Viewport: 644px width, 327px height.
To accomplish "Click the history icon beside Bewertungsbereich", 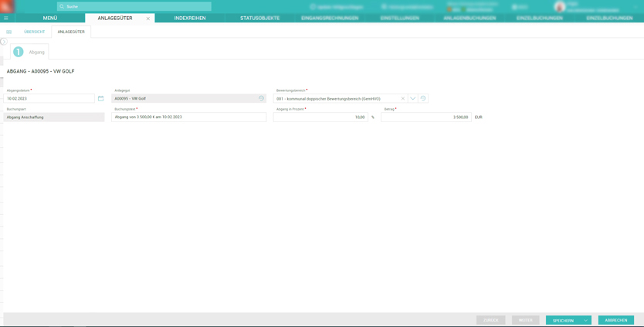I will click(x=423, y=98).
